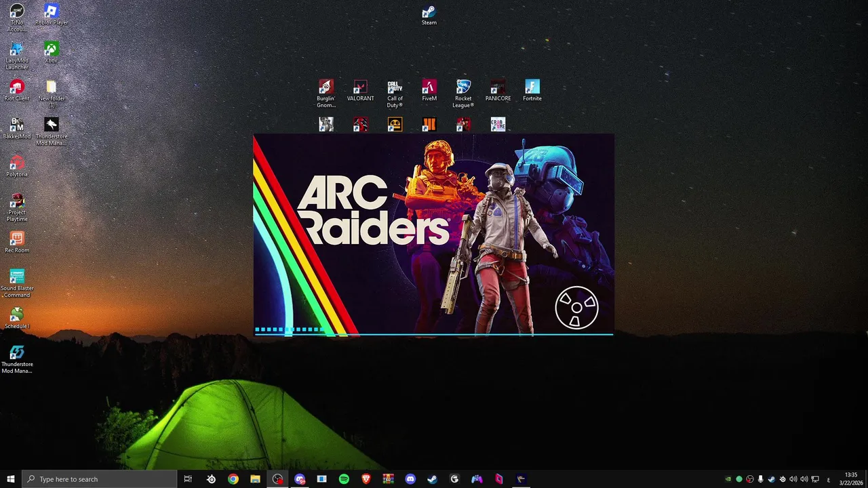Open Thunderstore Mod Manager beside BakkesMod

(52, 131)
